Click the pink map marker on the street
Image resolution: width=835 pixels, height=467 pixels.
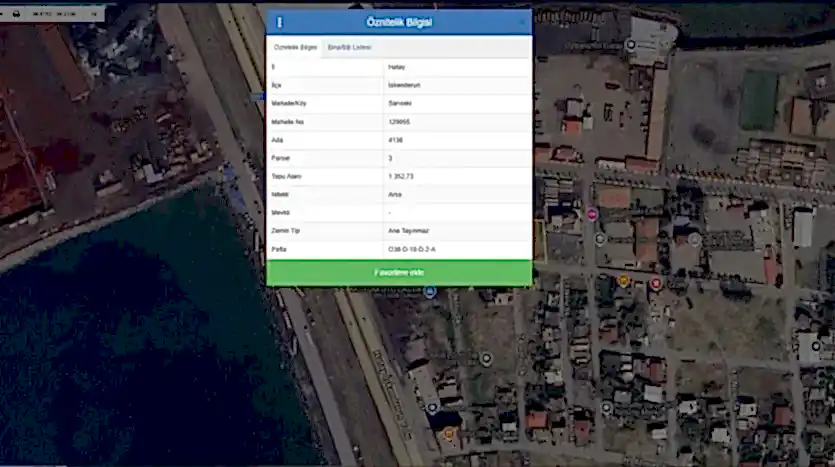[592, 214]
